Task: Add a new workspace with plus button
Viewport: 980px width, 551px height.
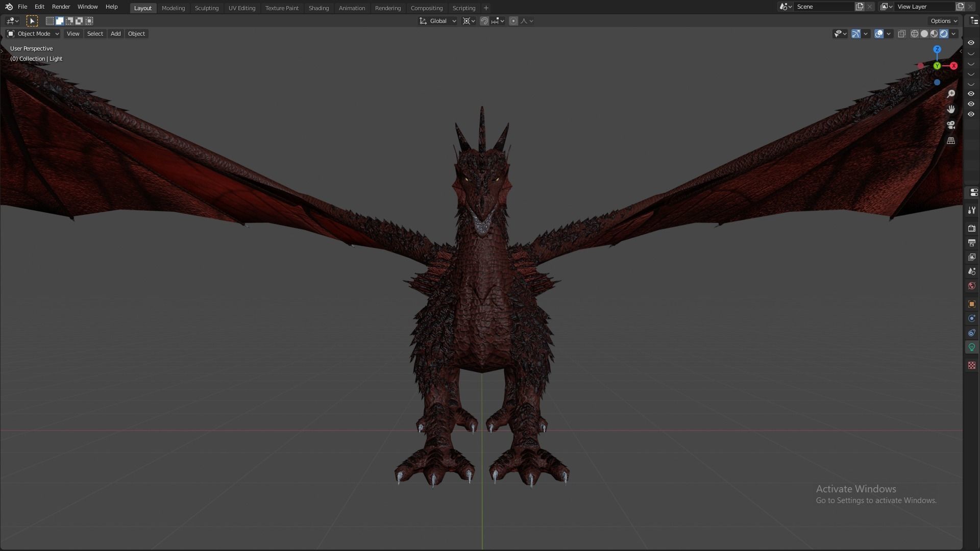Action: [x=486, y=8]
